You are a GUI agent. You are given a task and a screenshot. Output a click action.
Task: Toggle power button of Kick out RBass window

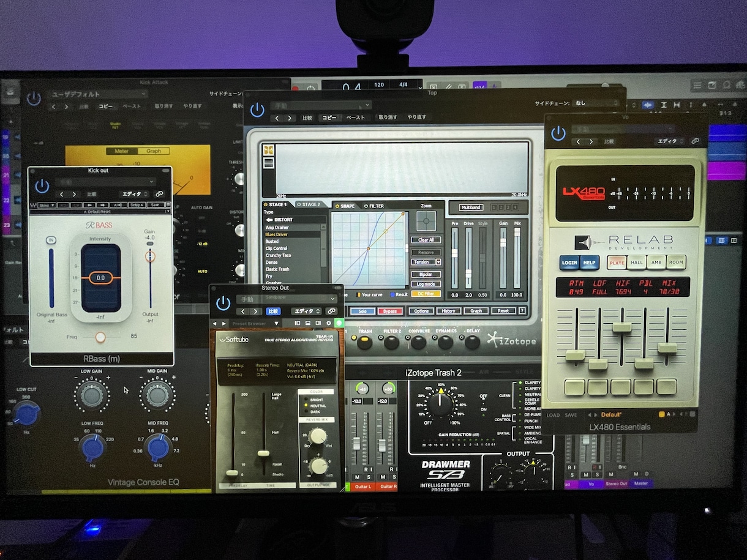tap(42, 186)
